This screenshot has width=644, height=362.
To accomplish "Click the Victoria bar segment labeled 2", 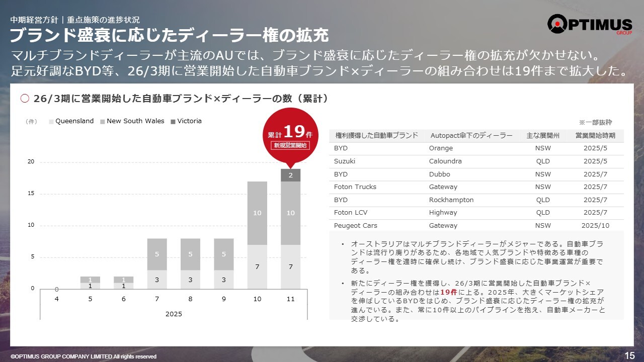I will point(290,175).
